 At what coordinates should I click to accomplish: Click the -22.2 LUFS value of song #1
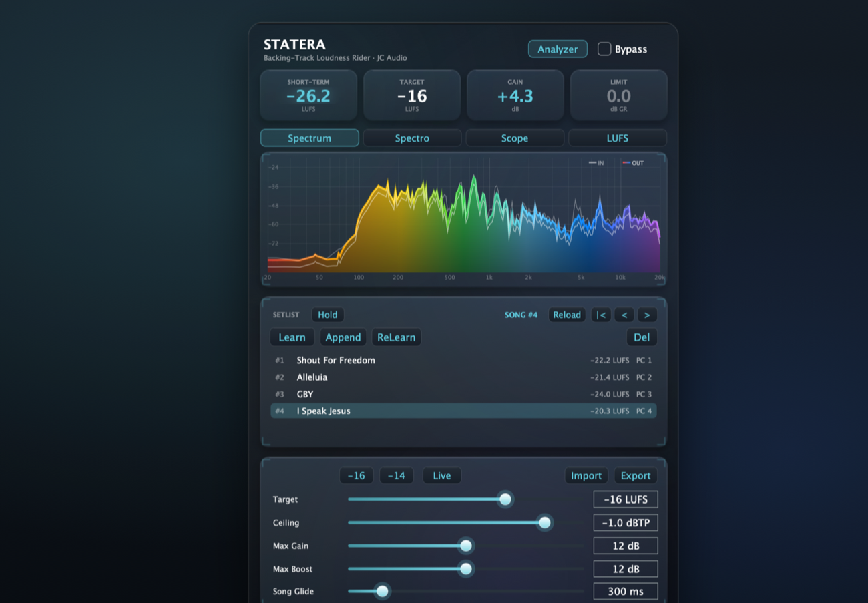point(610,360)
